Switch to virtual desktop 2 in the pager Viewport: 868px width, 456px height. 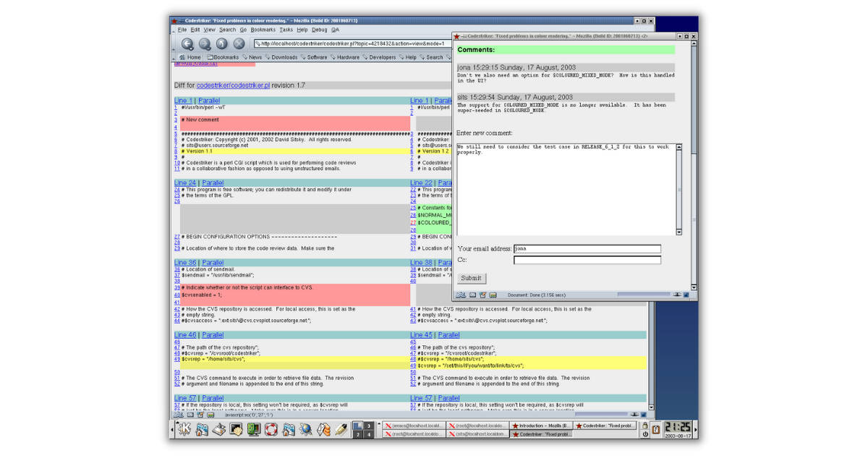tap(358, 435)
